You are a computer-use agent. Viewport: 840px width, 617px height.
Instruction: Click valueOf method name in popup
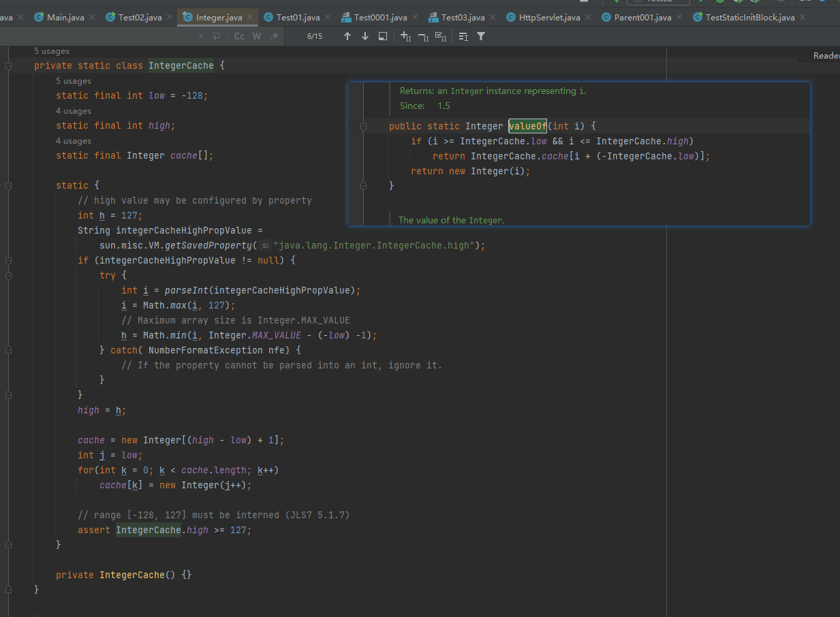(x=528, y=126)
